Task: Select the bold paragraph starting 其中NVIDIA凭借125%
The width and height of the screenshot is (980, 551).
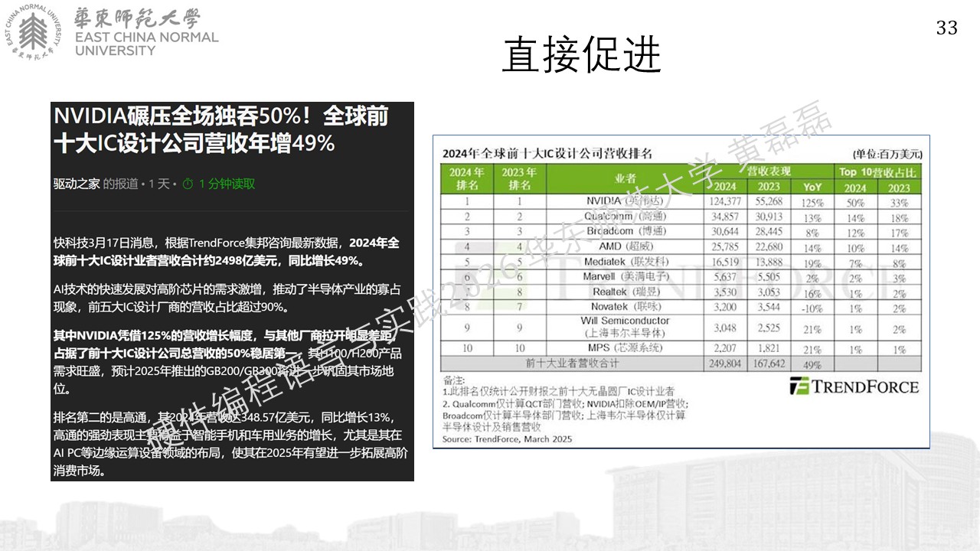Action: (228, 362)
